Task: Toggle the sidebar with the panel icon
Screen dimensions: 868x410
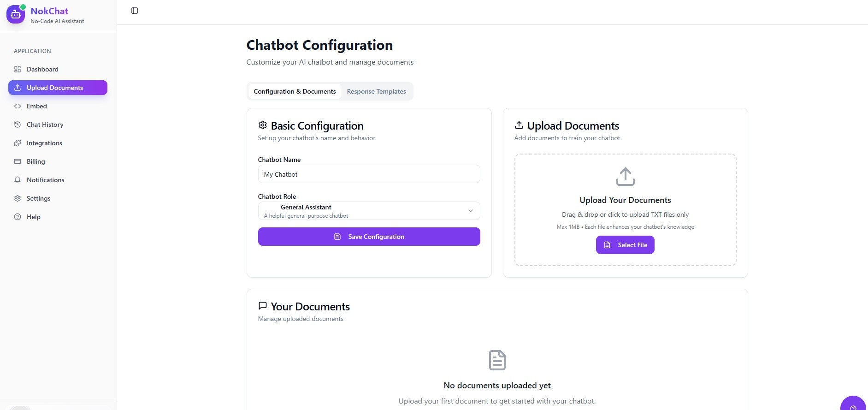Action: click(x=135, y=11)
